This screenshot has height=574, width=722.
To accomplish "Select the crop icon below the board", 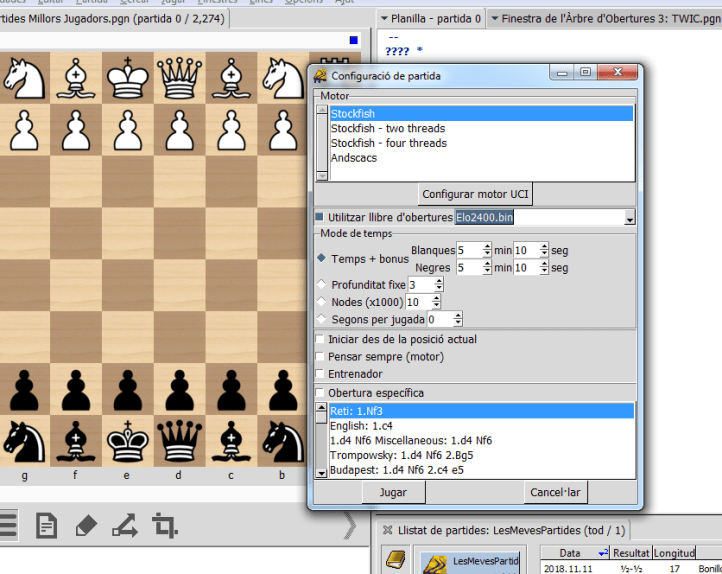I will click(165, 526).
